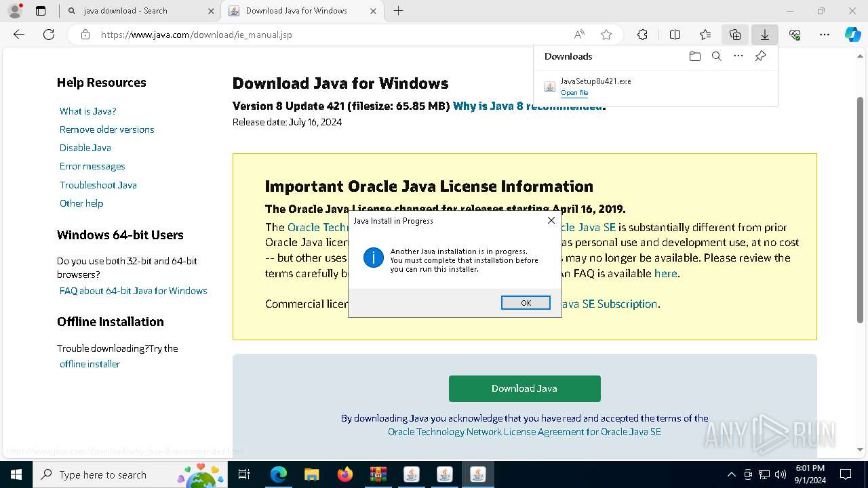
Task: Open Remove older versions link
Action: (x=106, y=129)
